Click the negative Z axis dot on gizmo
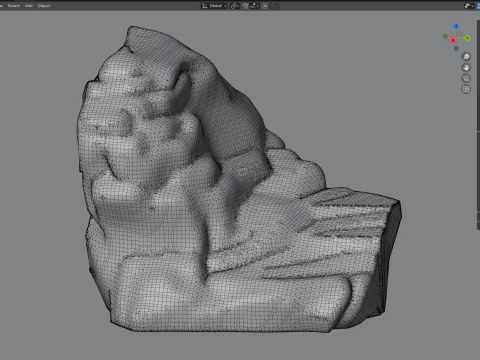 click(456, 48)
